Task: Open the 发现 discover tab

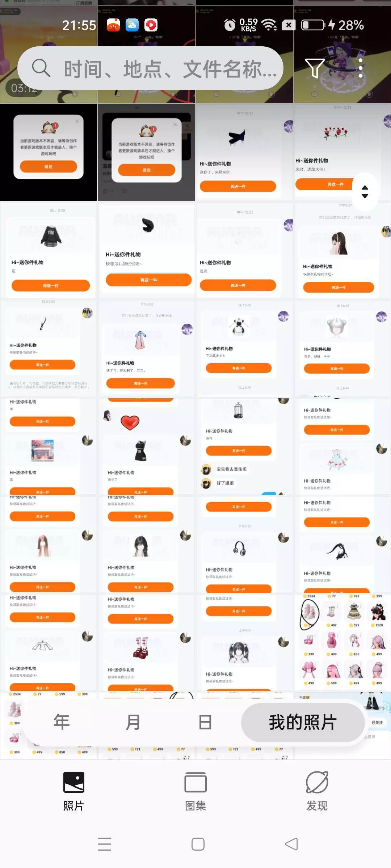Action: click(x=317, y=791)
